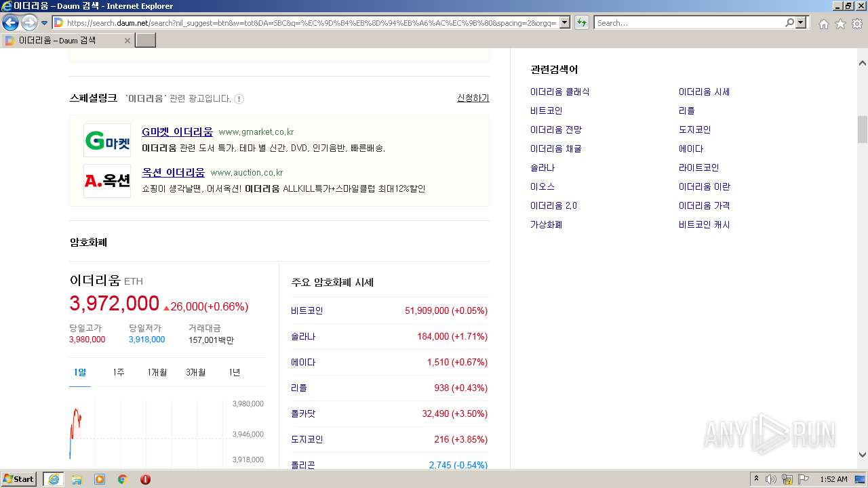
Task: Select the 1일 chart period tab
Action: click(80, 372)
